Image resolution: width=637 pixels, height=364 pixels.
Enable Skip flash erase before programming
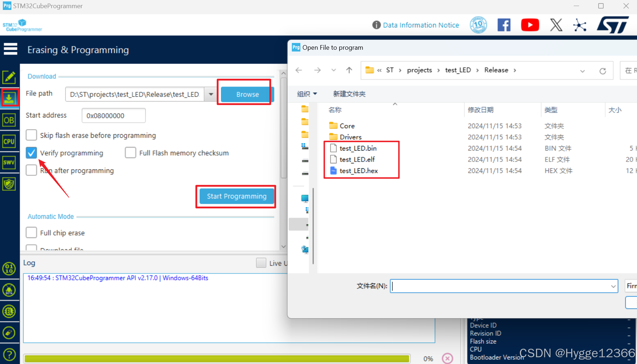31,135
